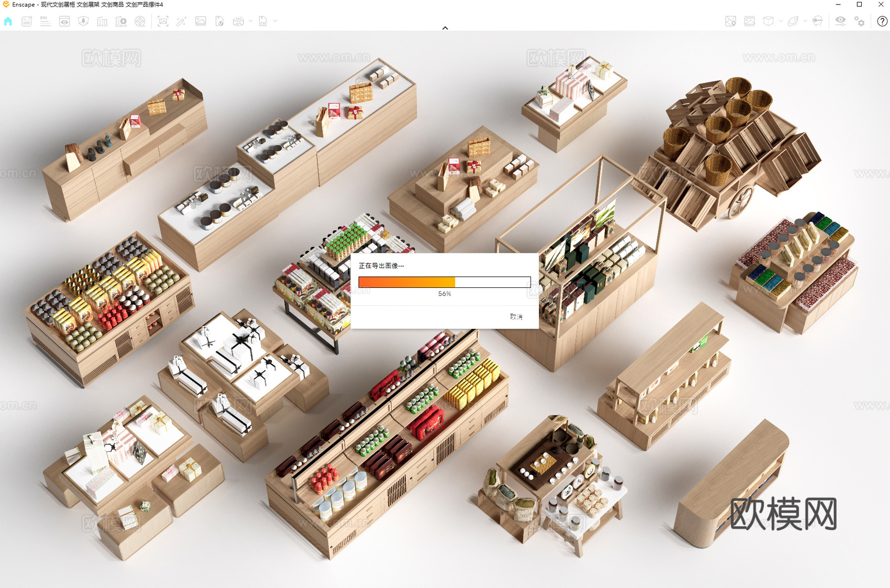Open the Help question mark icon
The width and height of the screenshot is (890, 588).
882,21
